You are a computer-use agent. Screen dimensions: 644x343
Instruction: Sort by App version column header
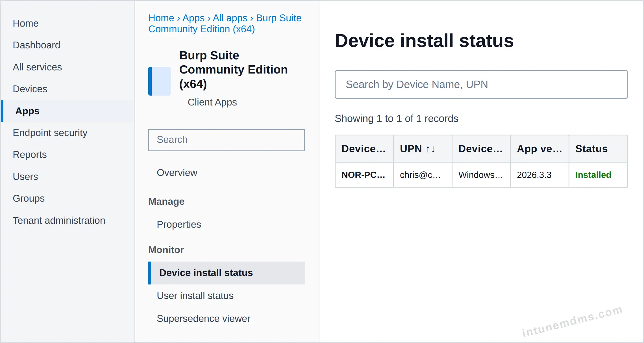coord(539,149)
